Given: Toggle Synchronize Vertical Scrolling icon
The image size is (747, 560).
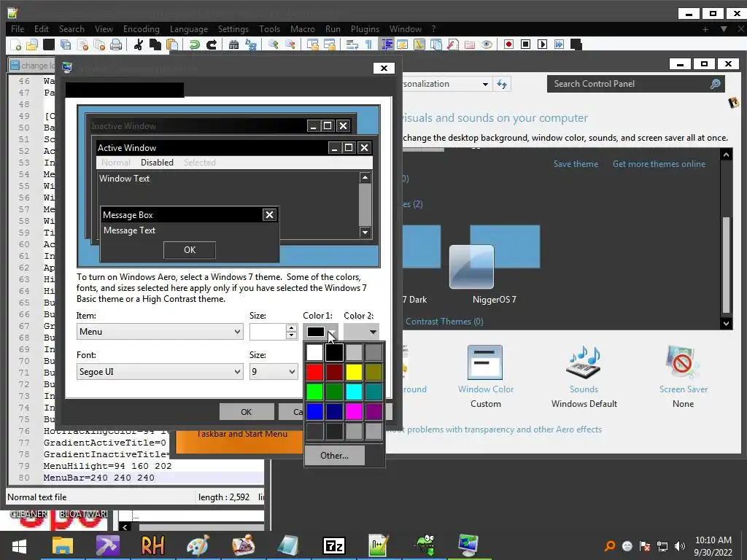Looking at the screenshot, I should [x=312, y=44].
